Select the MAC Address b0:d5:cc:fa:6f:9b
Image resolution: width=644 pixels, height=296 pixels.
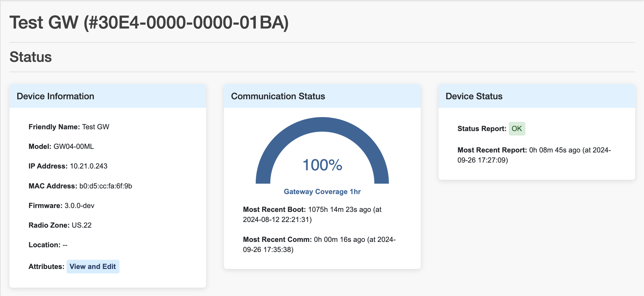click(x=106, y=185)
